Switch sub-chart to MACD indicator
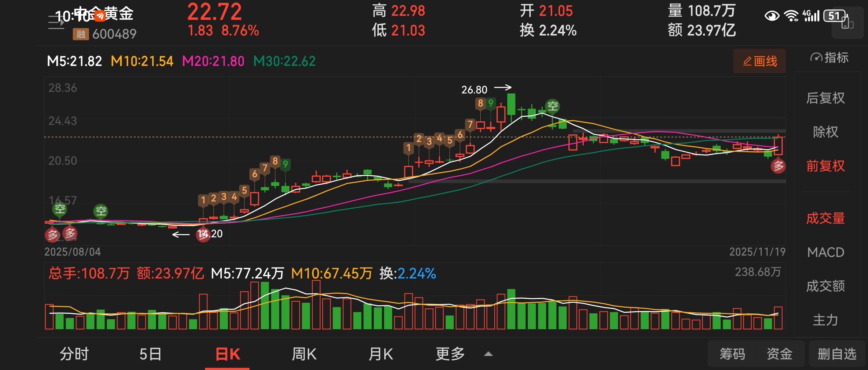This screenshot has height=370, width=868. point(825,252)
